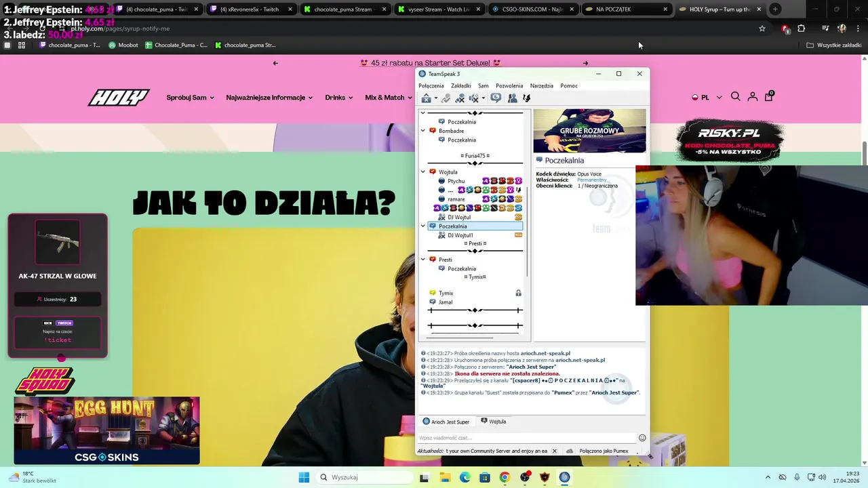Click the Grube Rozmowy banner image
Screen dimensions: 868x488
[x=589, y=131]
